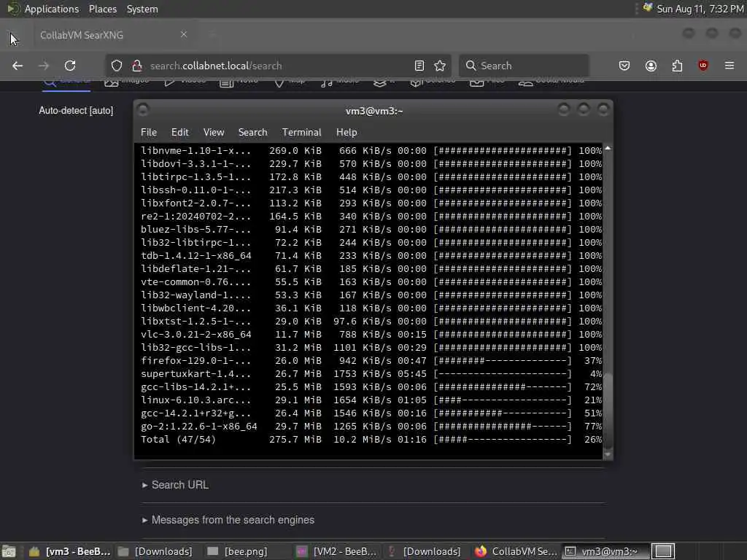Click the go-2:1.22.6-1-x86_64 row
The image size is (747, 560).
pyautogui.click(x=371, y=426)
